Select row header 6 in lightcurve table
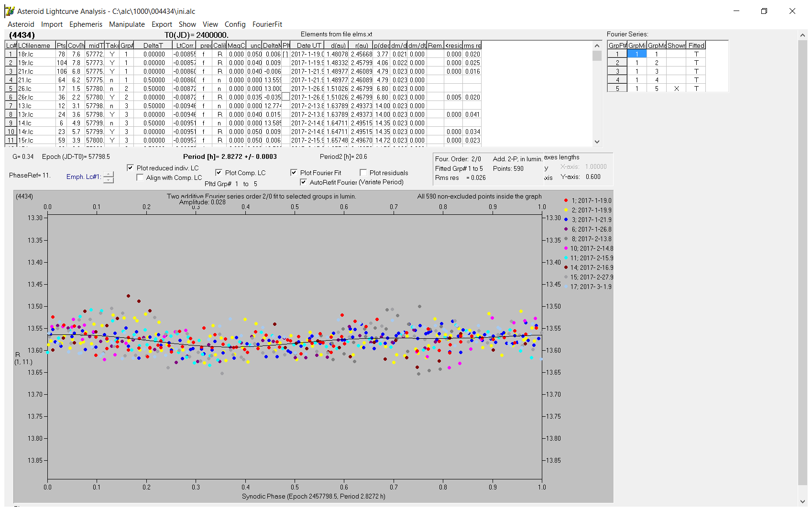 pyautogui.click(x=11, y=97)
